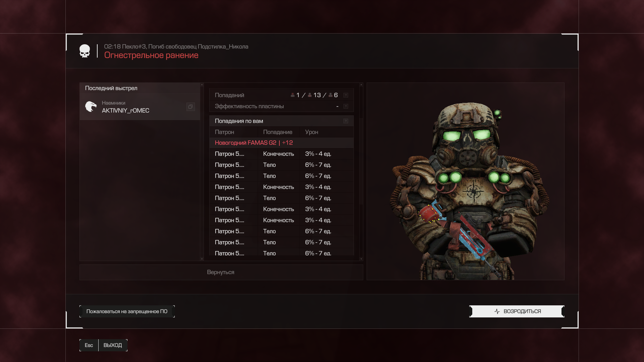Click the down arrow of killer list scrollbar
The width and height of the screenshot is (644, 362).
pos(202,259)
